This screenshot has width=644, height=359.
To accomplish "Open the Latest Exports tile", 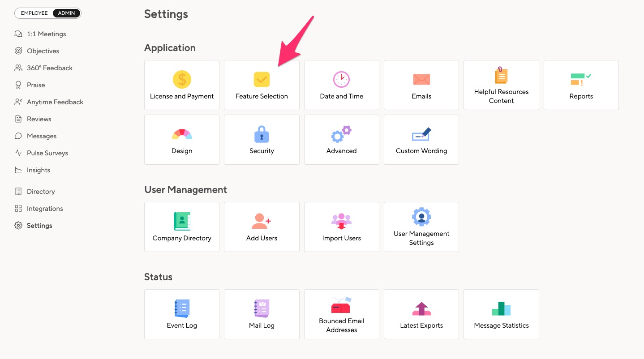I will click(421, 314).
